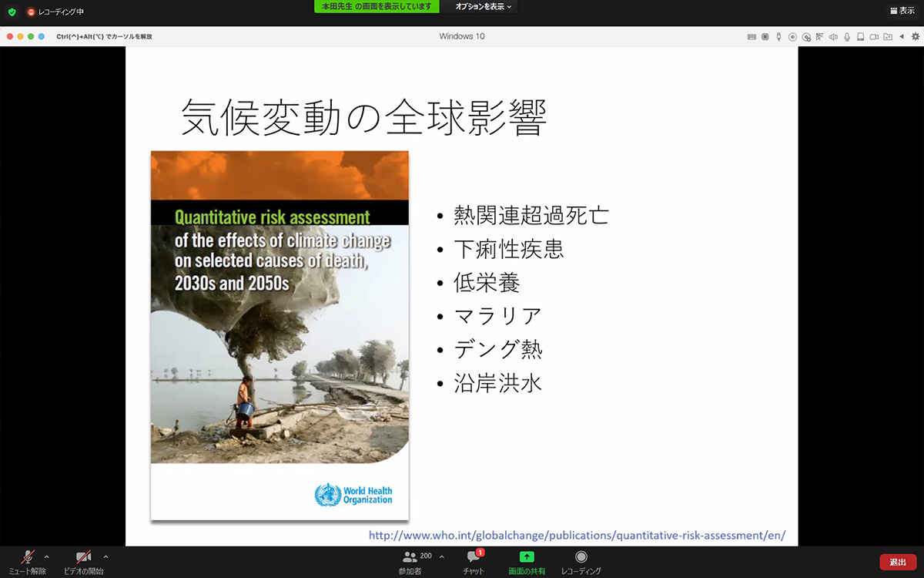Open the chat panel with unread badge
The width and height of the screenshot is (924, 578).
point(474,562)
